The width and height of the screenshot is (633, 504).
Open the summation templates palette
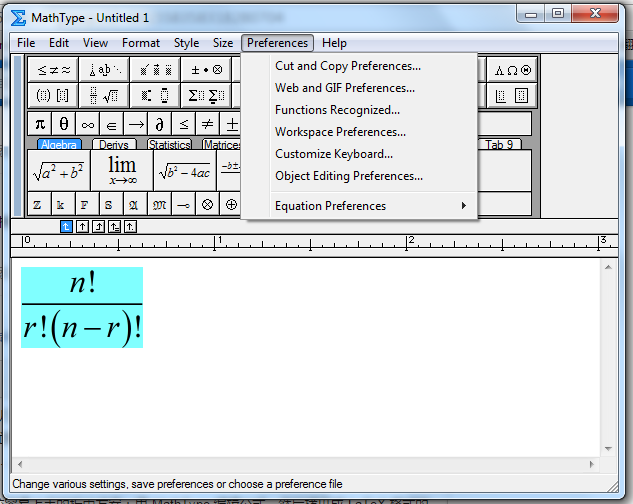tap(206, 96)
